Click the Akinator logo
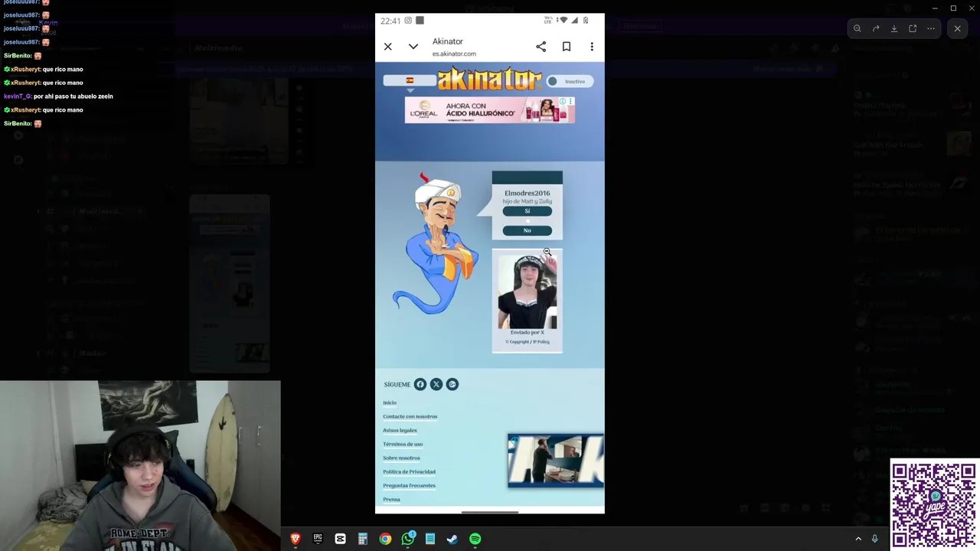 point(489,79)
